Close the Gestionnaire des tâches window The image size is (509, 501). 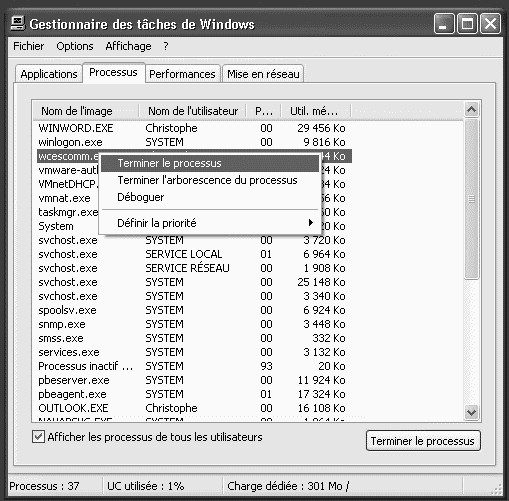click(490, 24)
